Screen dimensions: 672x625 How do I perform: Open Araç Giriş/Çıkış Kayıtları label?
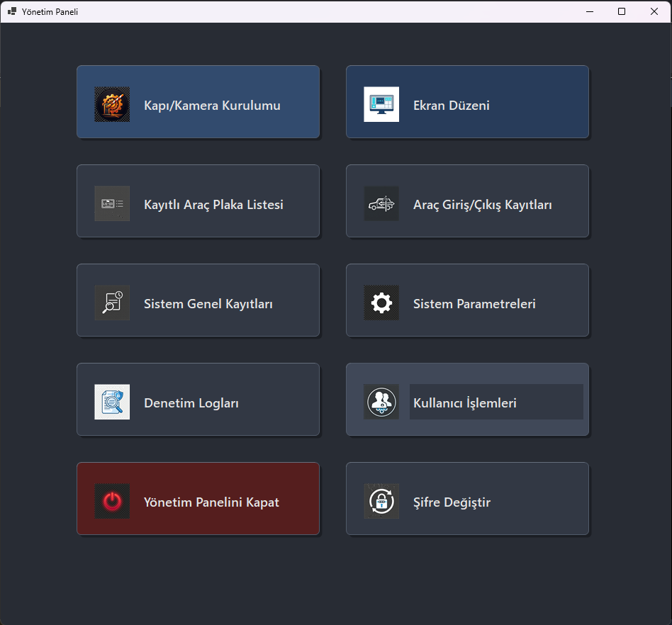483,205
